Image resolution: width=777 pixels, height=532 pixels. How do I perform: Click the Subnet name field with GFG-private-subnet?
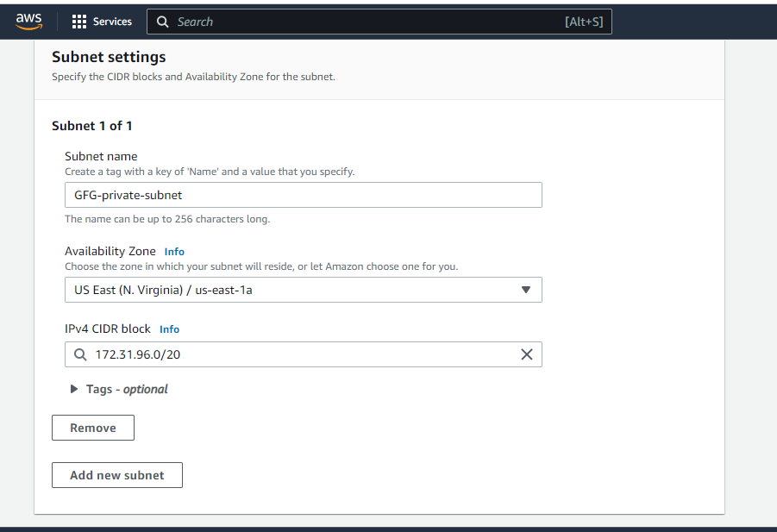(303, 195)
